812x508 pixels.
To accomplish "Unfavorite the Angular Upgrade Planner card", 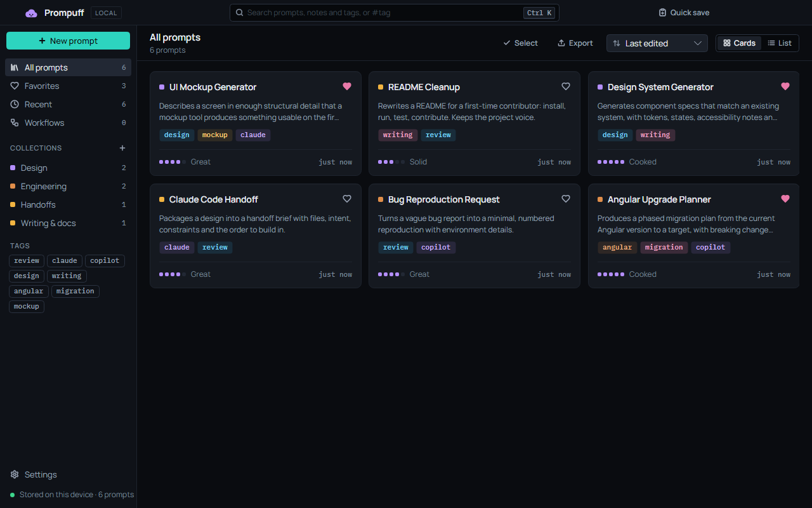I will point(785,199).
